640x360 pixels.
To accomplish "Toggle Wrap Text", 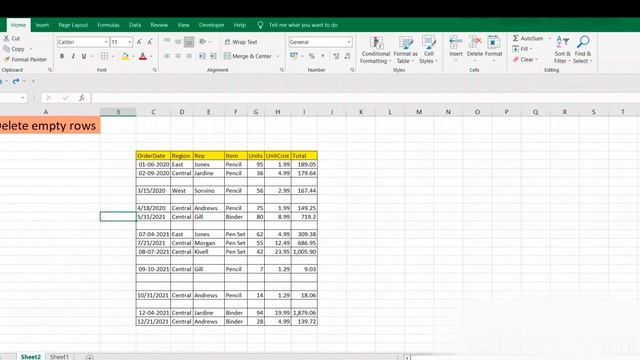I will pyautogui.click(x=241, y=42).
